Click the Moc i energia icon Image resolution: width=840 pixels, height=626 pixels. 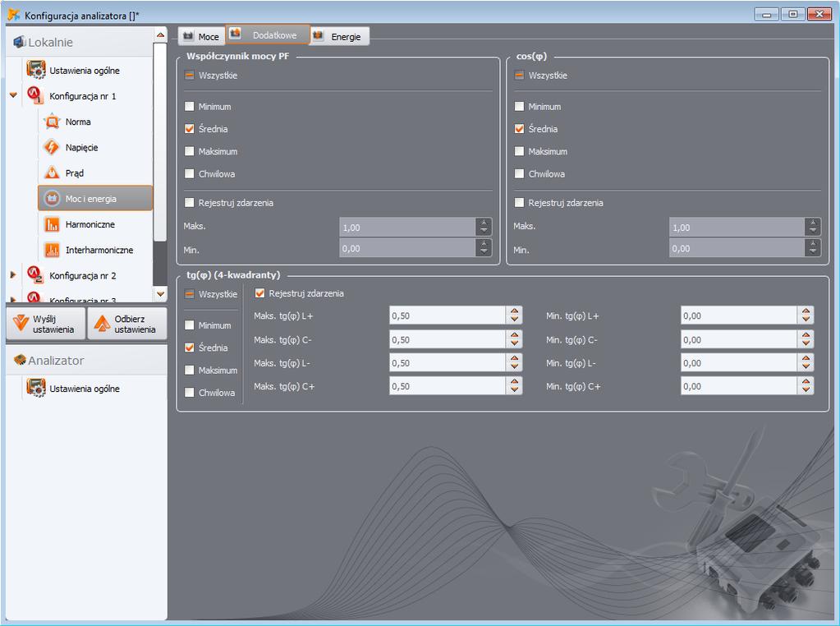[x=52, y=198]
